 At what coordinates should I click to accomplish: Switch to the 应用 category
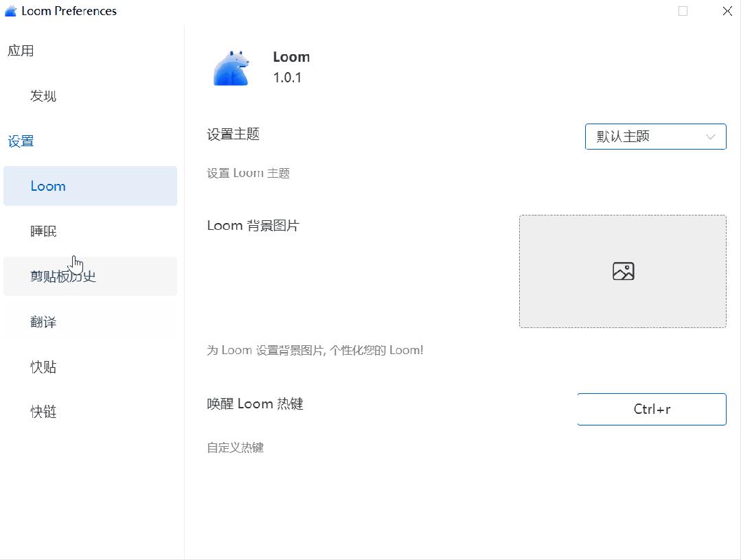(x=21, y=50)
